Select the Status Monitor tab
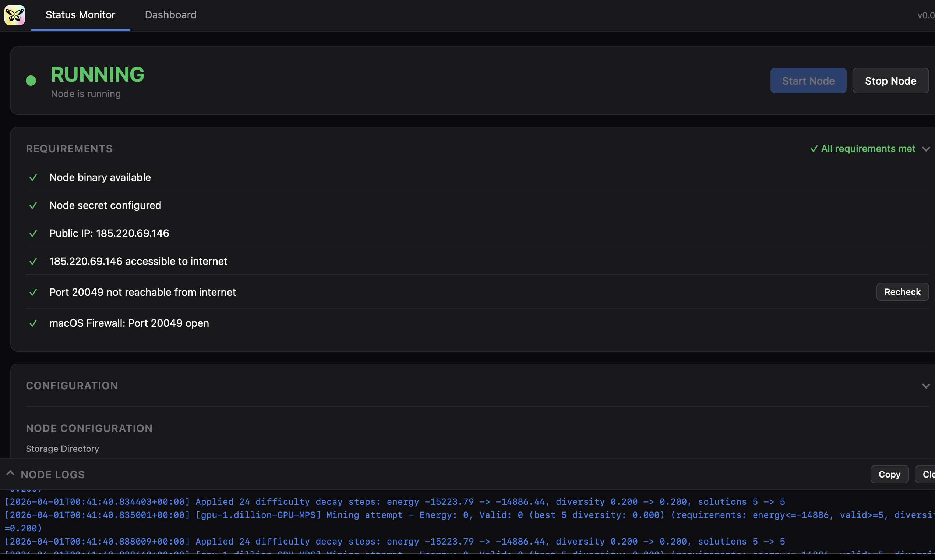Viewport: 935px width, 560px height. coord(80,15)
